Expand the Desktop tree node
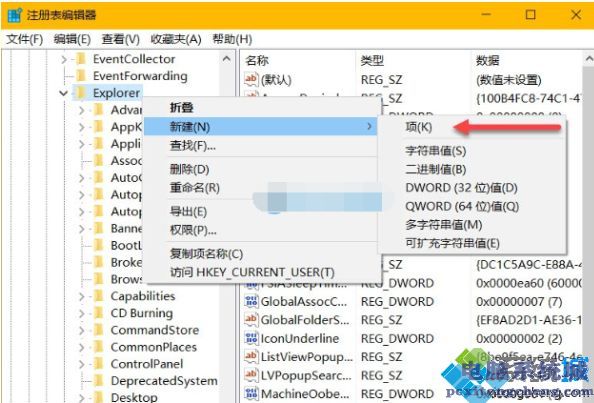Screen dimensions: 594x403 tap(81, 397)
